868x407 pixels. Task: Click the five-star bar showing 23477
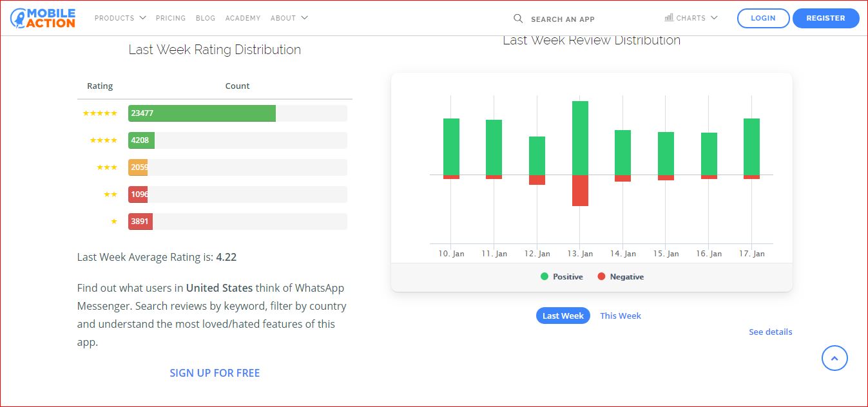(202, 113)
